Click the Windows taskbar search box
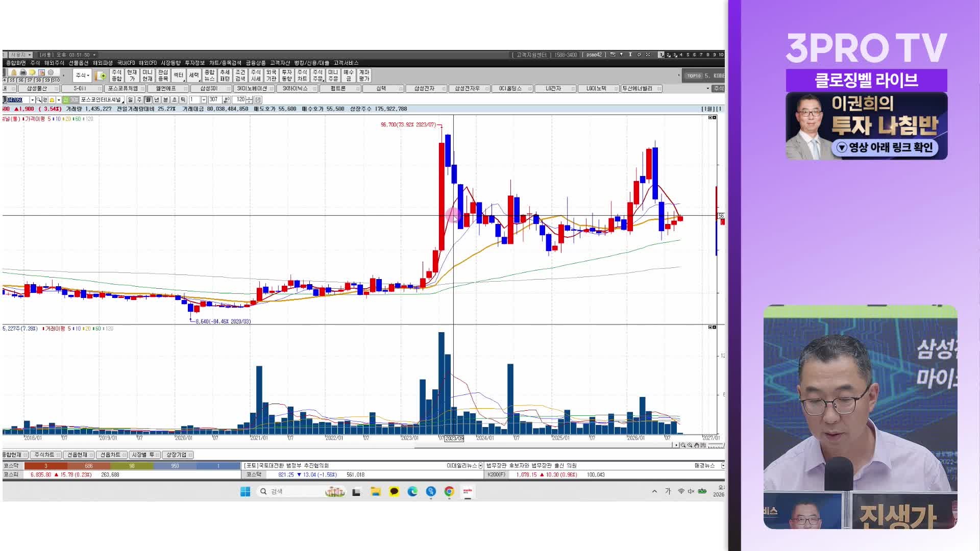The height and width of the screenshot is (551, 980). [x=301, y=491]
